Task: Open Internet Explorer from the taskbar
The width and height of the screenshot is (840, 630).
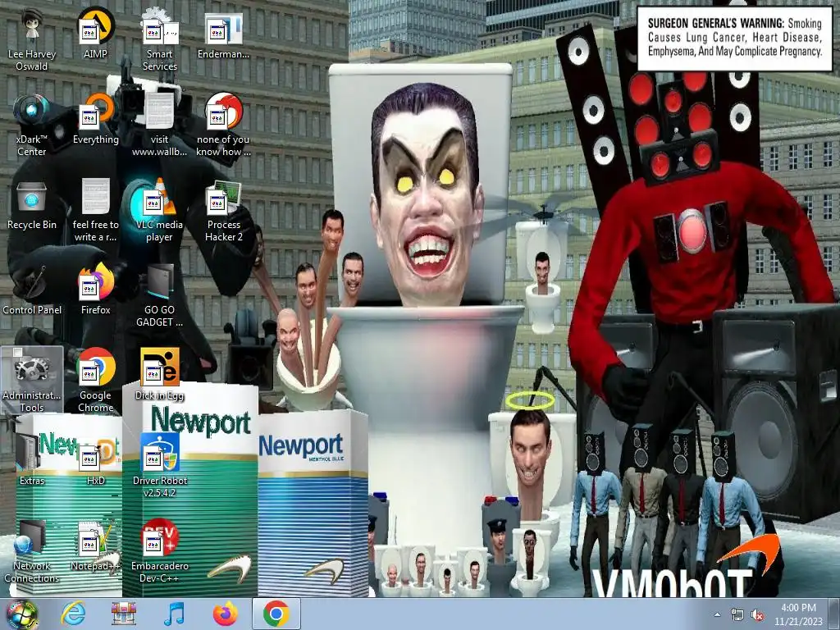Action: click(73, 614)
